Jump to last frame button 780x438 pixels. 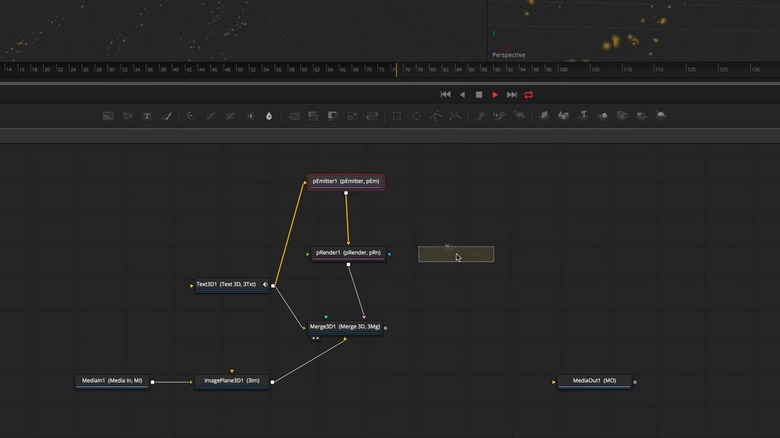(512, 95)
